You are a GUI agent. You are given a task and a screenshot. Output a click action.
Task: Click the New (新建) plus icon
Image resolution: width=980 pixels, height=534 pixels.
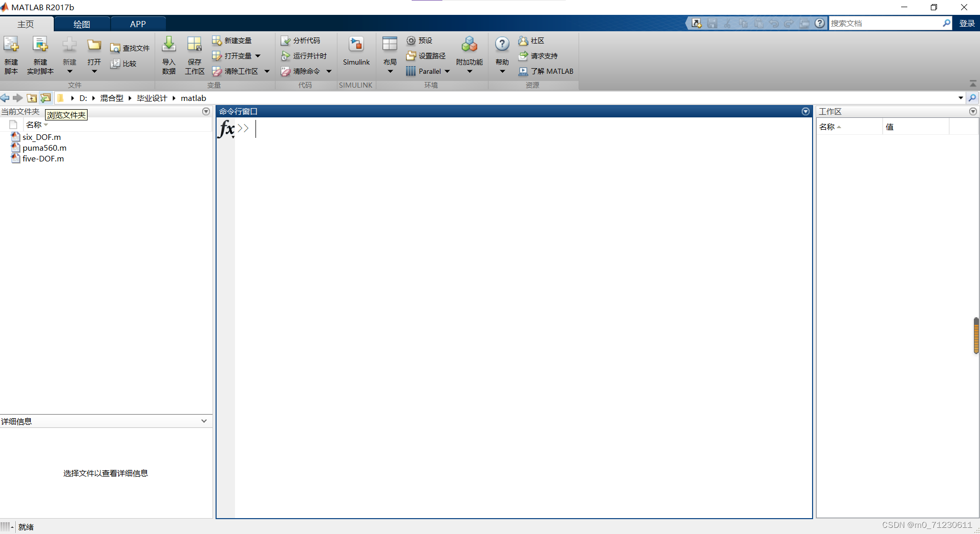tap(70, 45)
